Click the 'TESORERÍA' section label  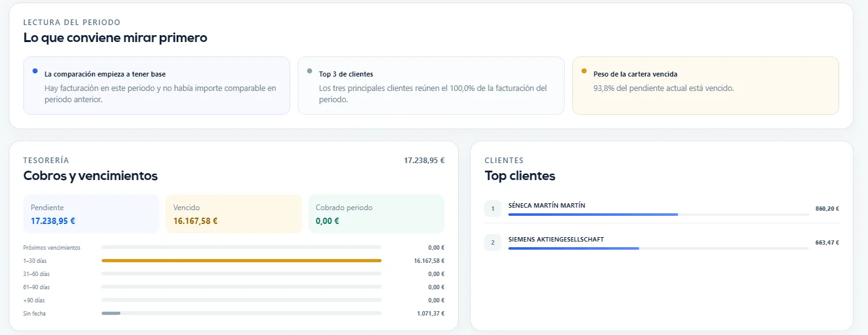pos(46,161)
